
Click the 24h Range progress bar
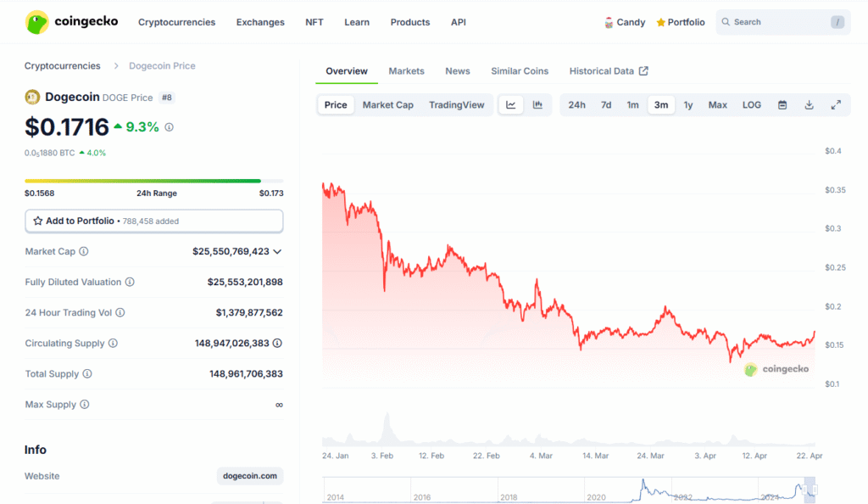pos(154,181)
